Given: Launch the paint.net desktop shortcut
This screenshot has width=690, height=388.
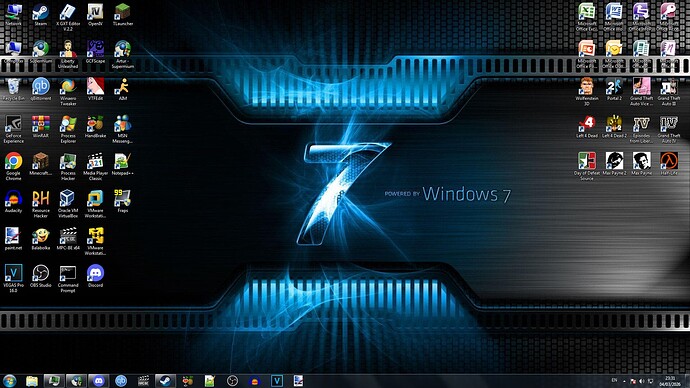Looking at the screenshot, I should point(13,239).
